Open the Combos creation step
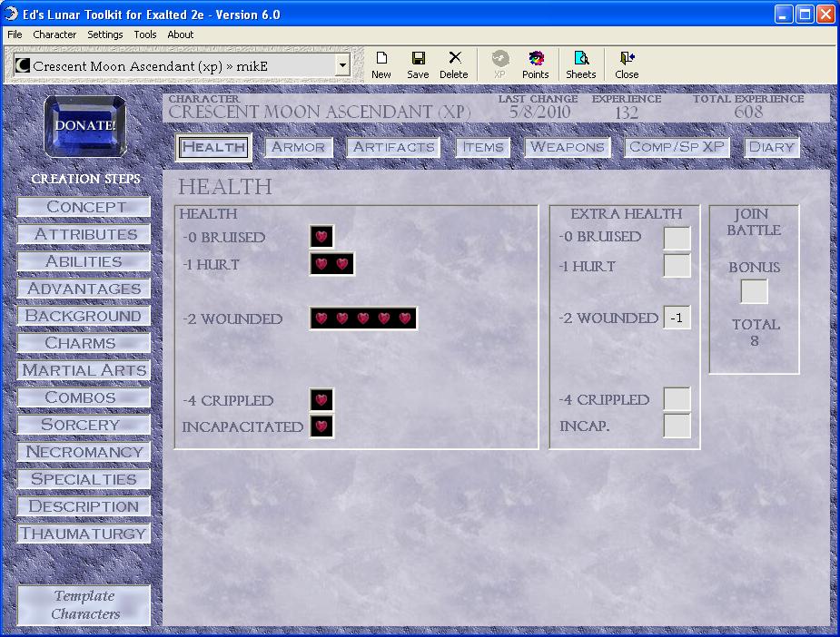Image resolution: width=840 pixels, height=637 pixels. click(x=84, y=397)
